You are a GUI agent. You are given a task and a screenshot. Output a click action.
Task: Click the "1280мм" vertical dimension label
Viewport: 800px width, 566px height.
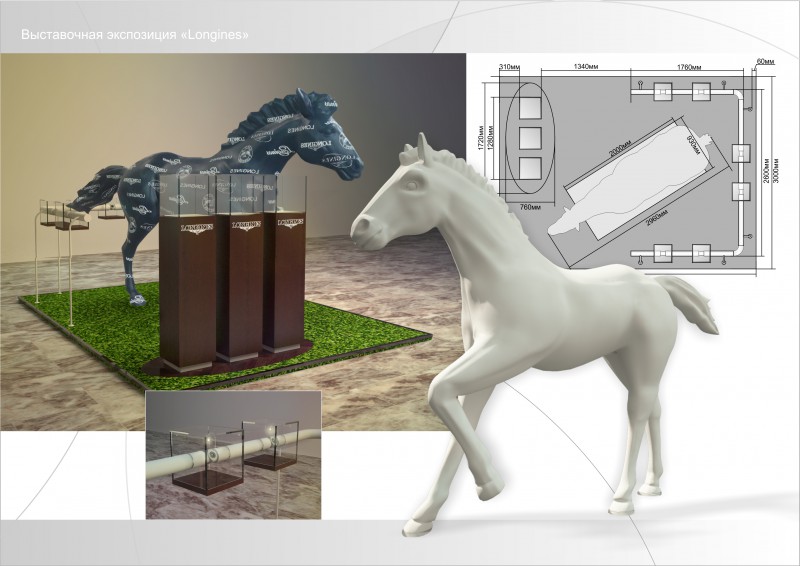pyautogui.click(x=491, y=137)
